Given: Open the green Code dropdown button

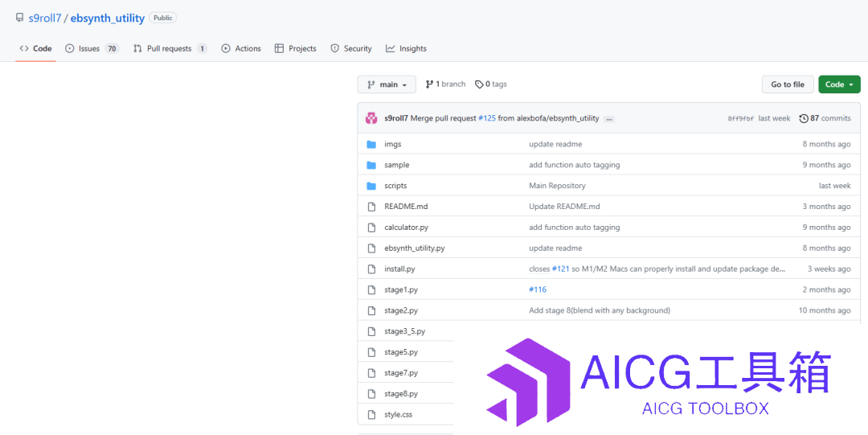Looking at the screenshot, I should click(839, 84).
